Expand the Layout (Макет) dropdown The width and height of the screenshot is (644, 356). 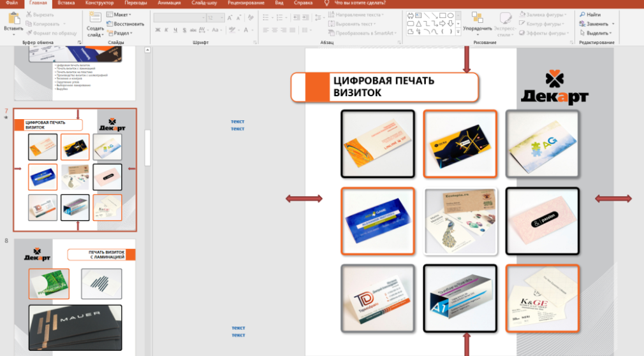119,15
